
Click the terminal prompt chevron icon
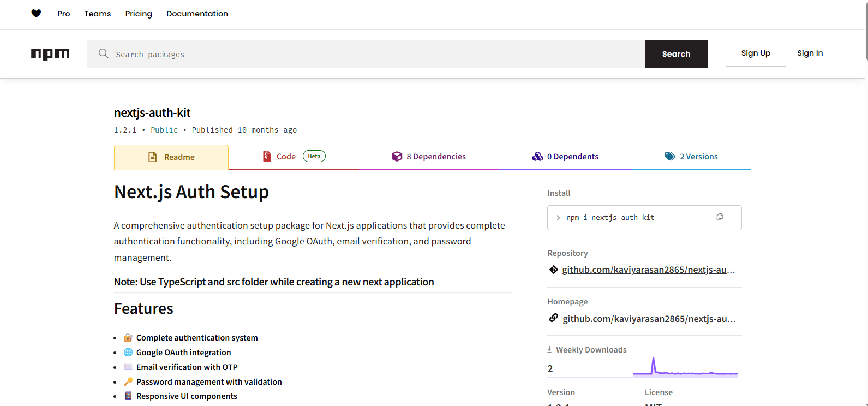[x=558, y=218]
